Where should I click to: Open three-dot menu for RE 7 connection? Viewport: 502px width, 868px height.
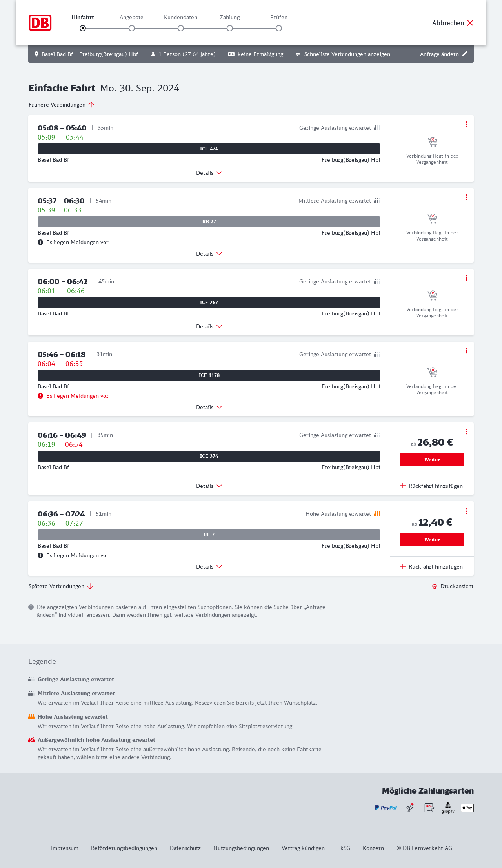coord(466,511)
